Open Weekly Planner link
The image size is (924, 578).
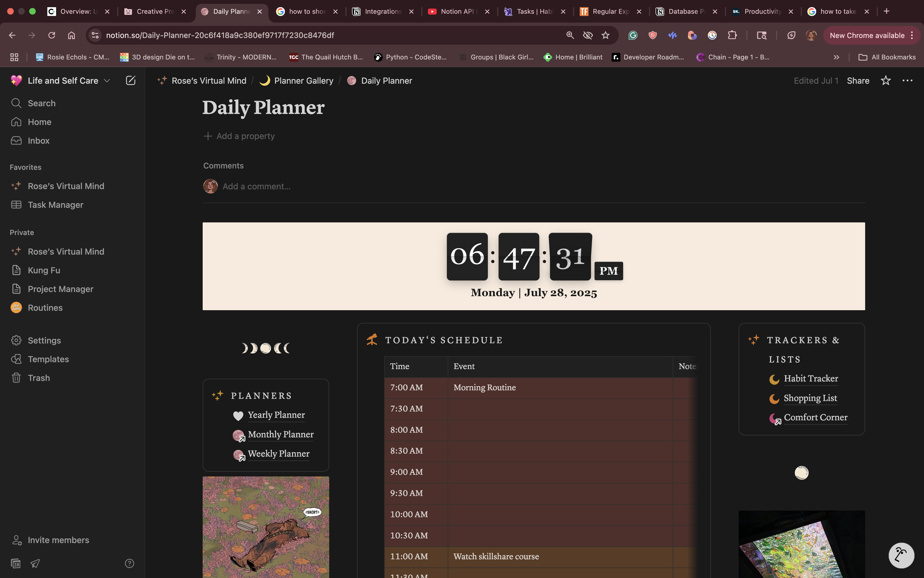pyautogui.click(x=279, y=454)
